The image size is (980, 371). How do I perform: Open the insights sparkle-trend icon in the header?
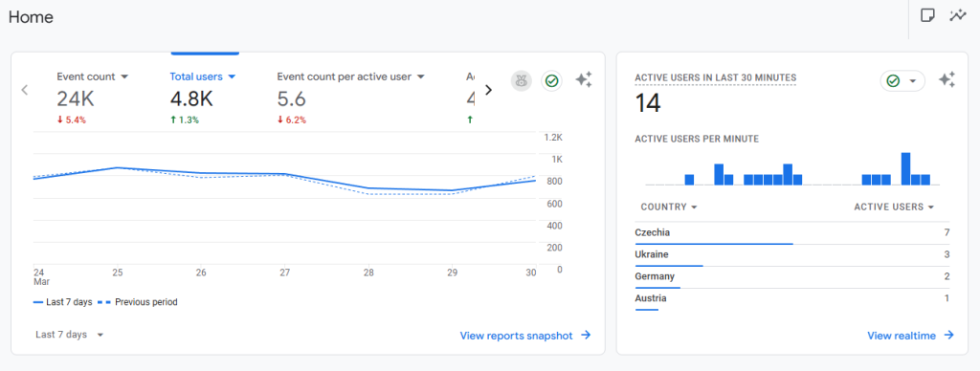pyautogui.click(x=957, y=15)
